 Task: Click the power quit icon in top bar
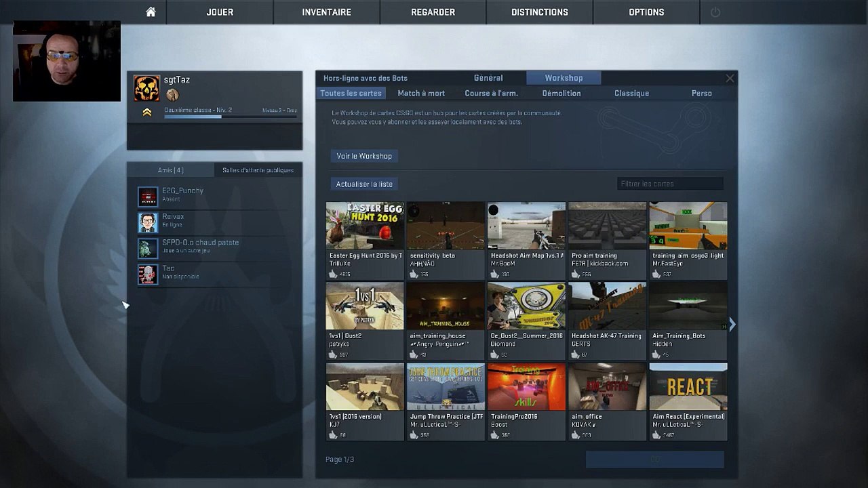coord(715,12)
